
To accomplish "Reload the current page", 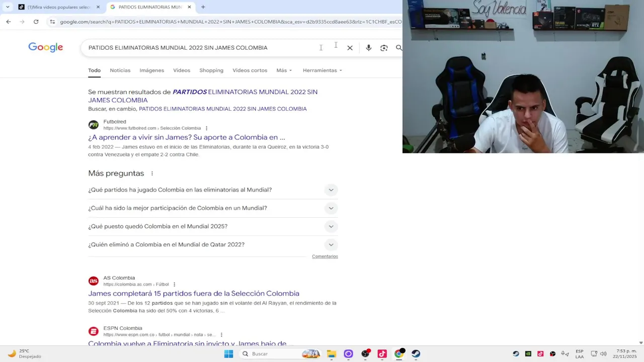I will tap(36, 22).
